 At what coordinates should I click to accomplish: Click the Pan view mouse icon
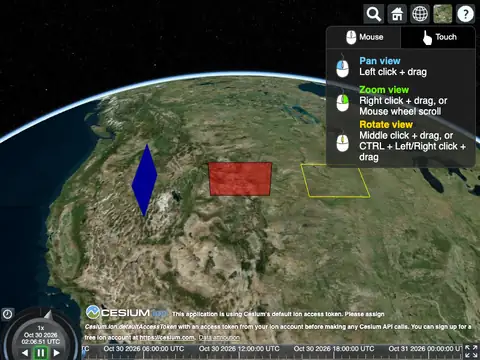coord(342,66)
